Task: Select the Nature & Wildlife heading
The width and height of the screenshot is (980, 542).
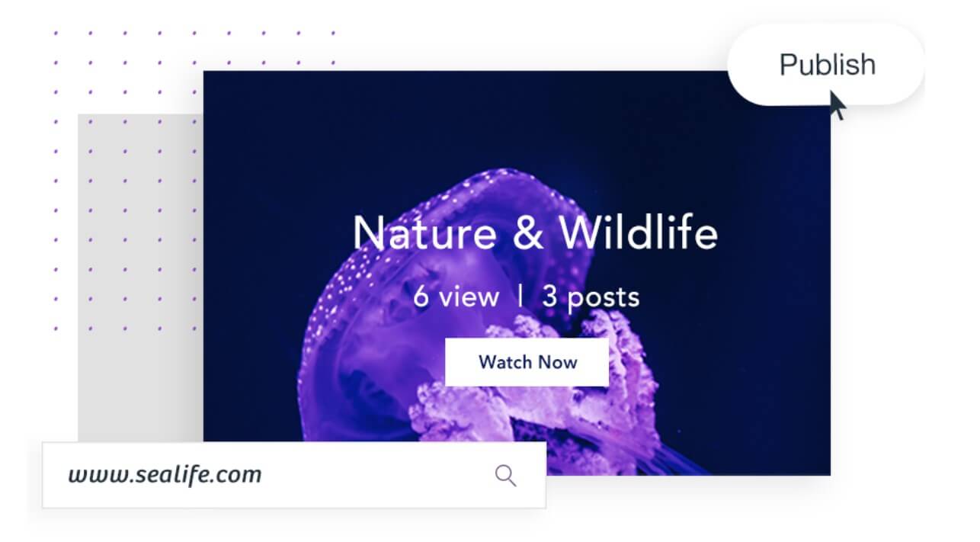Action: tap(535, 233)
